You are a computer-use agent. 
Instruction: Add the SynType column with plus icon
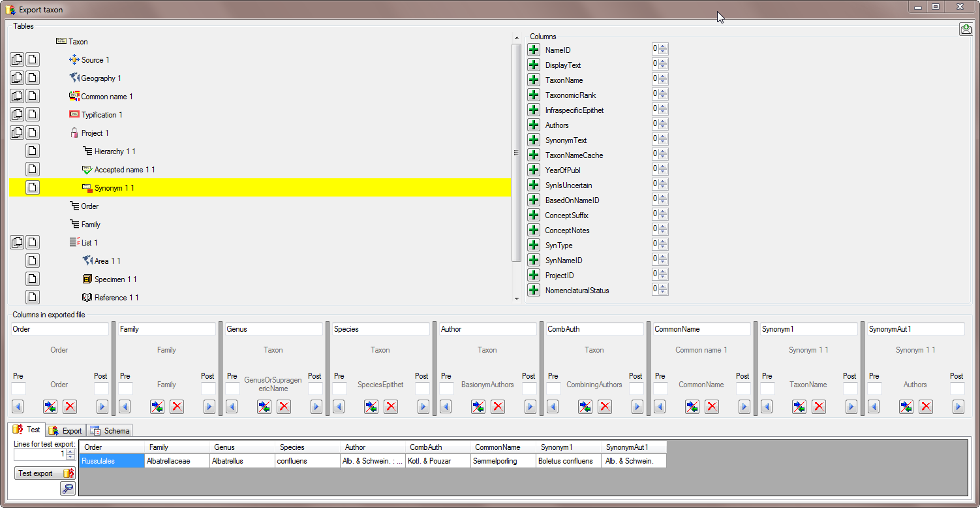coord(534,246)
